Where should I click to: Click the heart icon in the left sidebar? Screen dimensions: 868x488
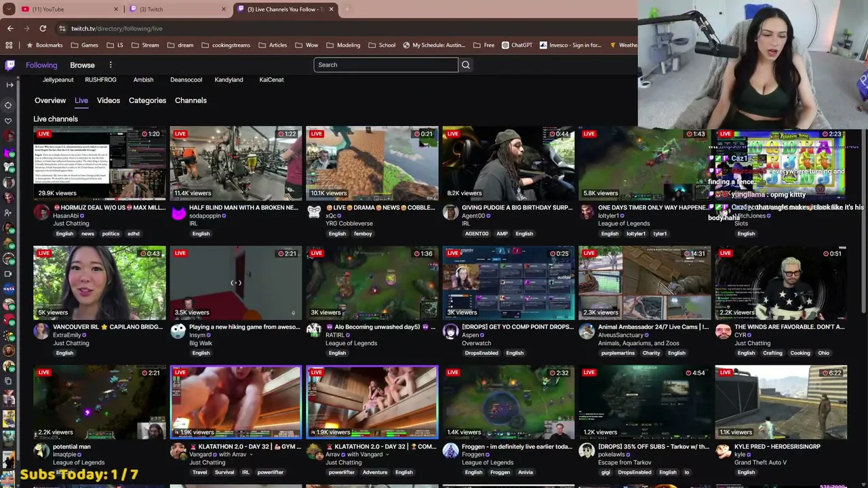click(x=8, y=121)
